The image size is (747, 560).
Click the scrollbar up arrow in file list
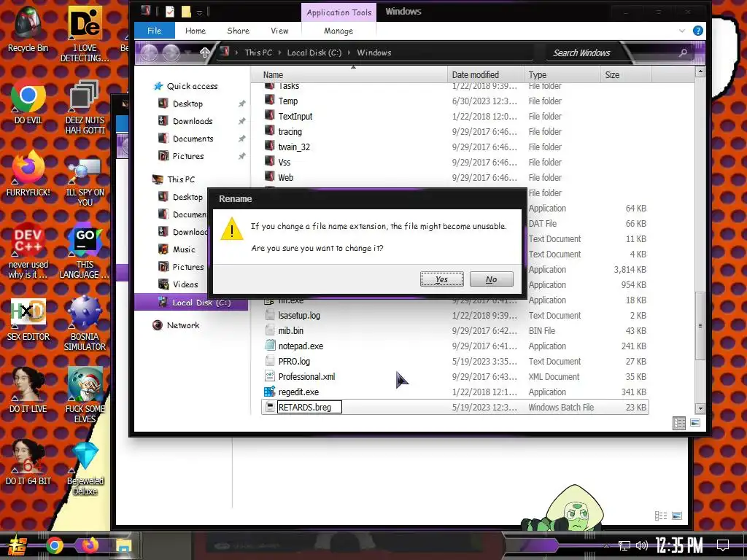tap(700, 72)
